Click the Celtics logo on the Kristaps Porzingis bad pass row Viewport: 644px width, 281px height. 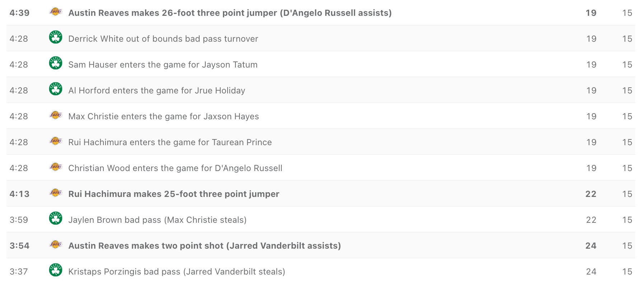click(56, 270)
